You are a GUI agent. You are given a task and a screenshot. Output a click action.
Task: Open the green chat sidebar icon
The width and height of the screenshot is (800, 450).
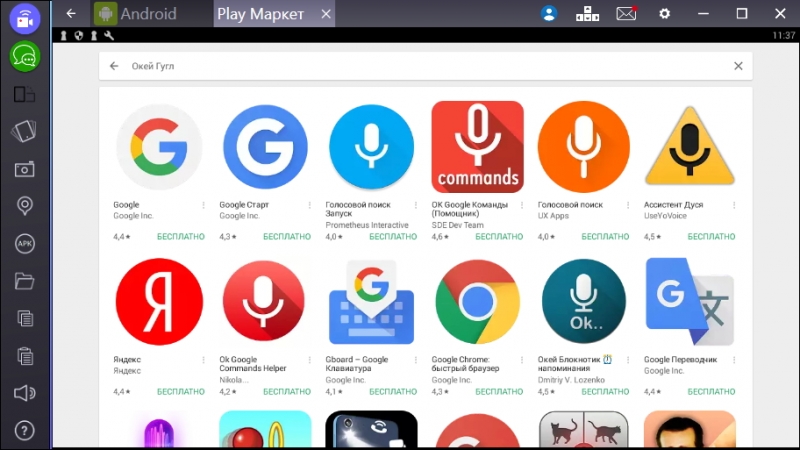click(x=24, y=57)
